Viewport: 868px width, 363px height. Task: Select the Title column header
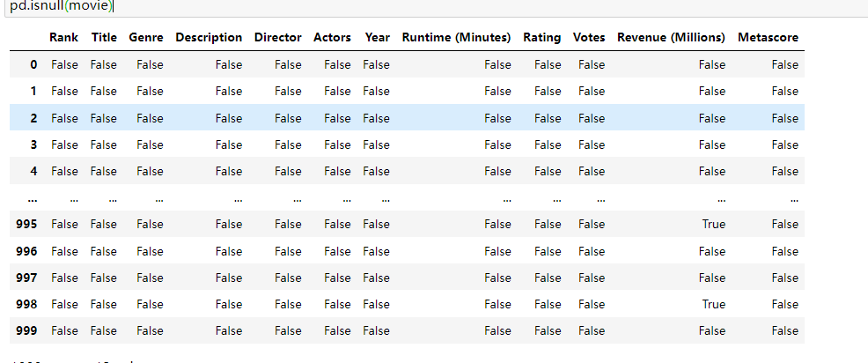click(104, 38)
